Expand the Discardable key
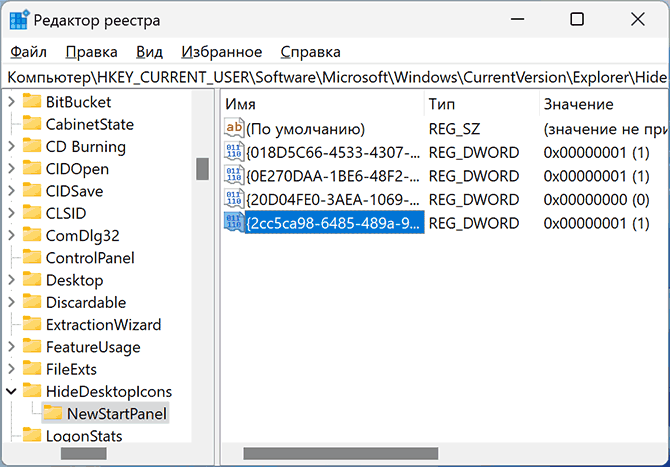 (11, 302)
